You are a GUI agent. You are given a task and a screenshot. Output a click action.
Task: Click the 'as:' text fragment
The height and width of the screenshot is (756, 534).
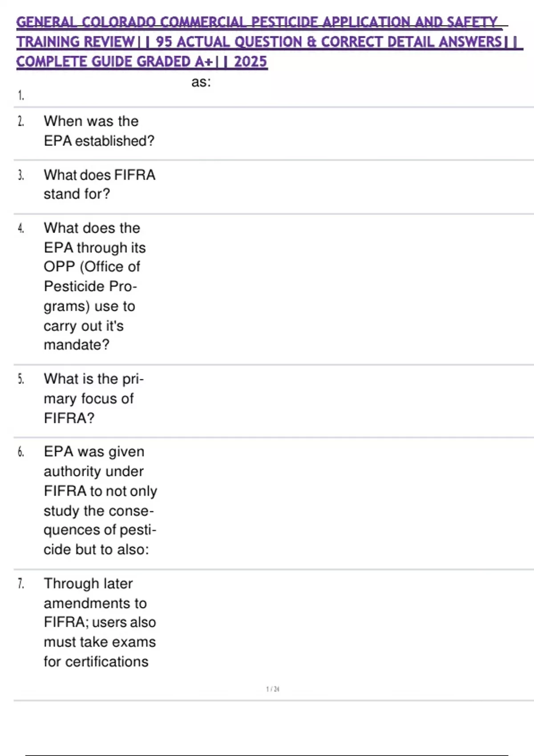201,82
